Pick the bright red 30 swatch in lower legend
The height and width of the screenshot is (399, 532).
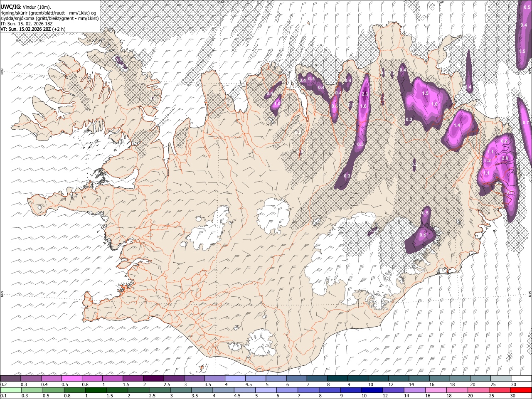tap(520, 390)
